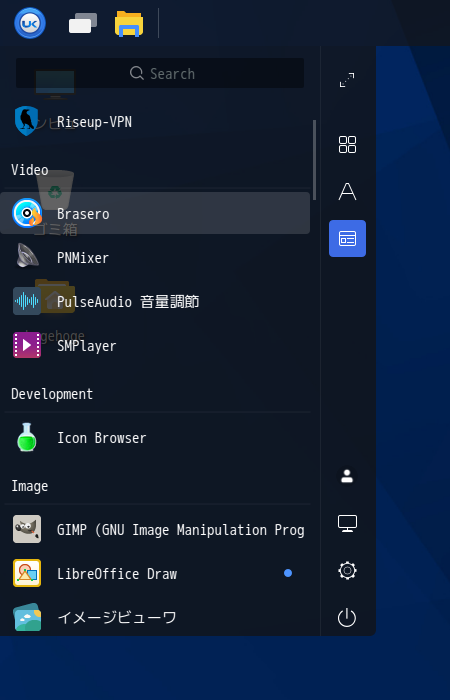Launch the file manager from taskbar
Screen dimensions: 450x700
pyautogui.click(x=129, y=24)
